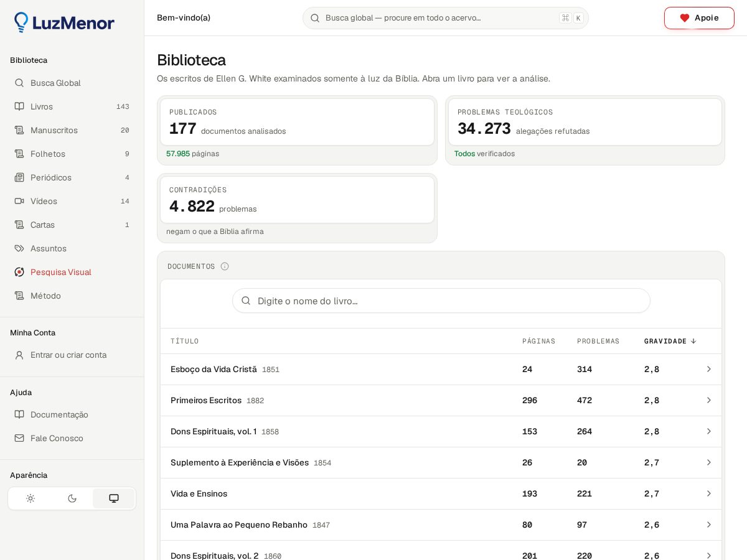Image resolution: width=747 pixels, height=560 pixels.
Task: Click the ⌘ shortcut key badge in search
Action: click(x=565, y=18)
